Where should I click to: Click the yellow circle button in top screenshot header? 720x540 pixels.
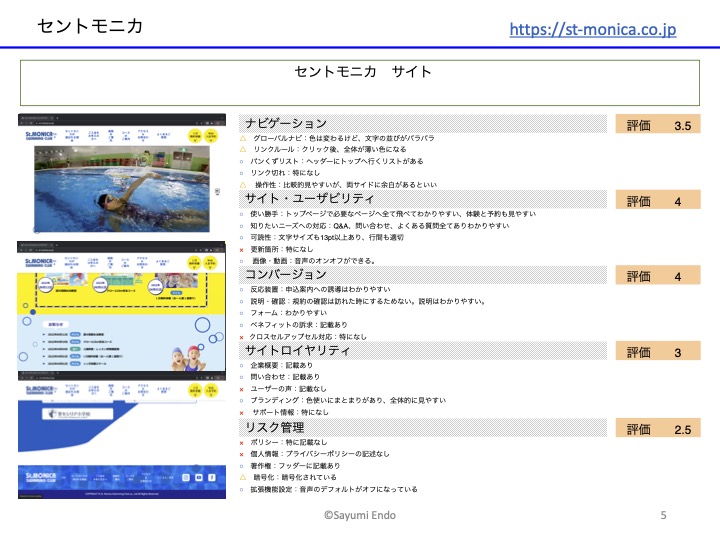195,134
